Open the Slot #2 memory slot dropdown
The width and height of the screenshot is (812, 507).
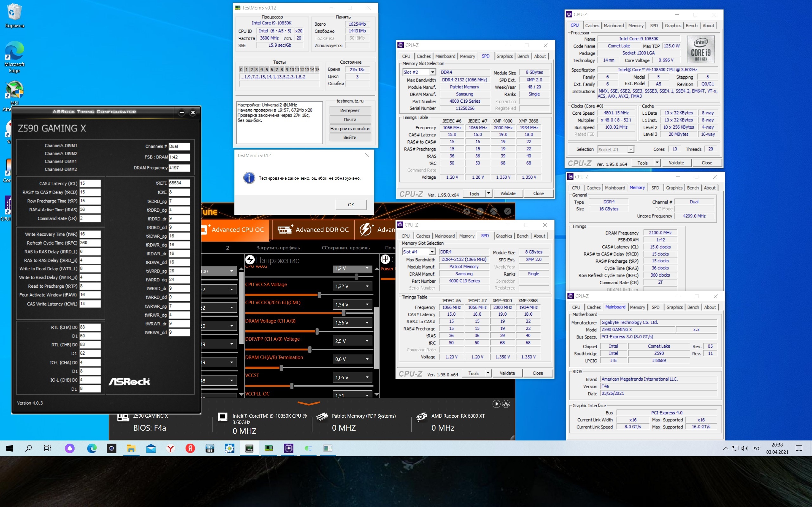[x=433, y=72]
